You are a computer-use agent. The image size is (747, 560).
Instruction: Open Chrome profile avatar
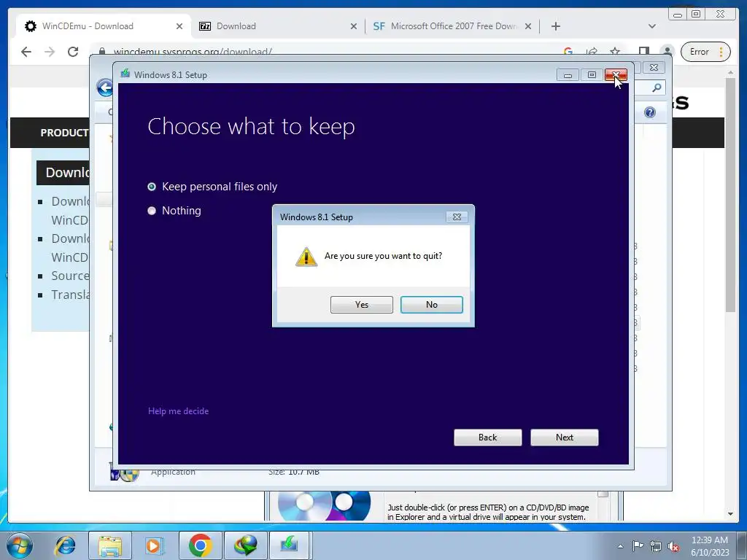click(x=667, y=52)
